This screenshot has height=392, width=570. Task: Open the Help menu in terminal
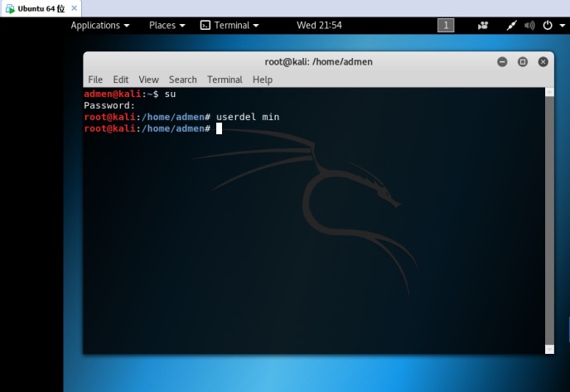(263, 80)
